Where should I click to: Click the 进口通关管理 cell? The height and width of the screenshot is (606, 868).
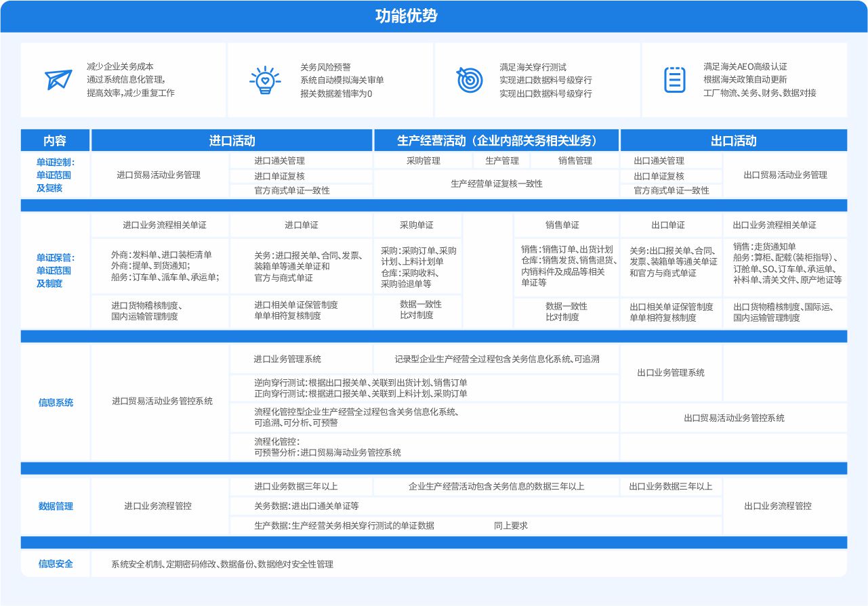point(302,160)
